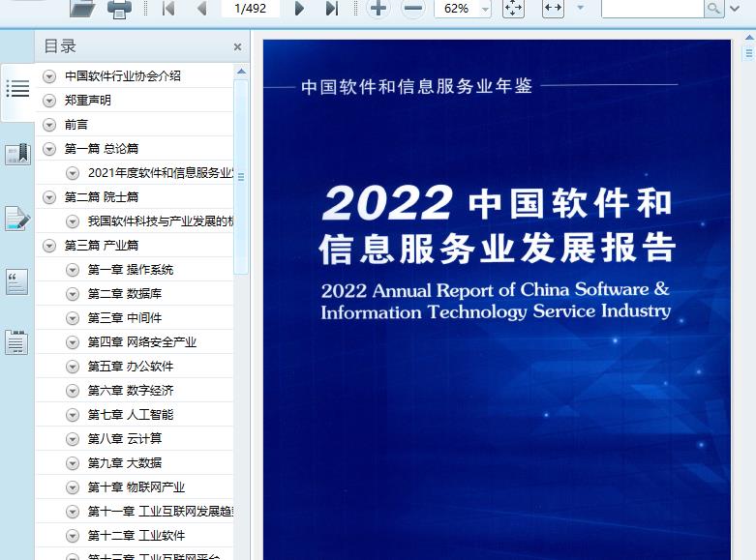Viewport: 756px width, 560px height.
Task: Open the quotes sidebar icon
Action: [x=16, y=281]
